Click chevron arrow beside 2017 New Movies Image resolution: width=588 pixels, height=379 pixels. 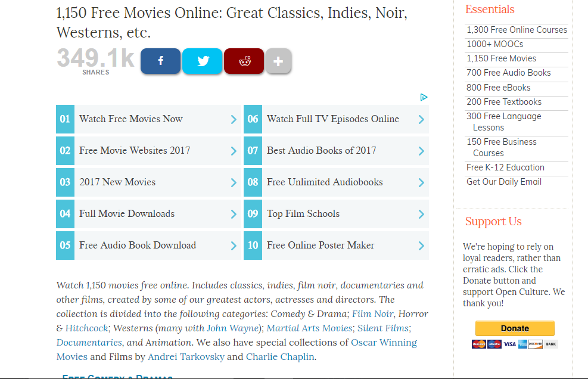click(x=234, y=182)
